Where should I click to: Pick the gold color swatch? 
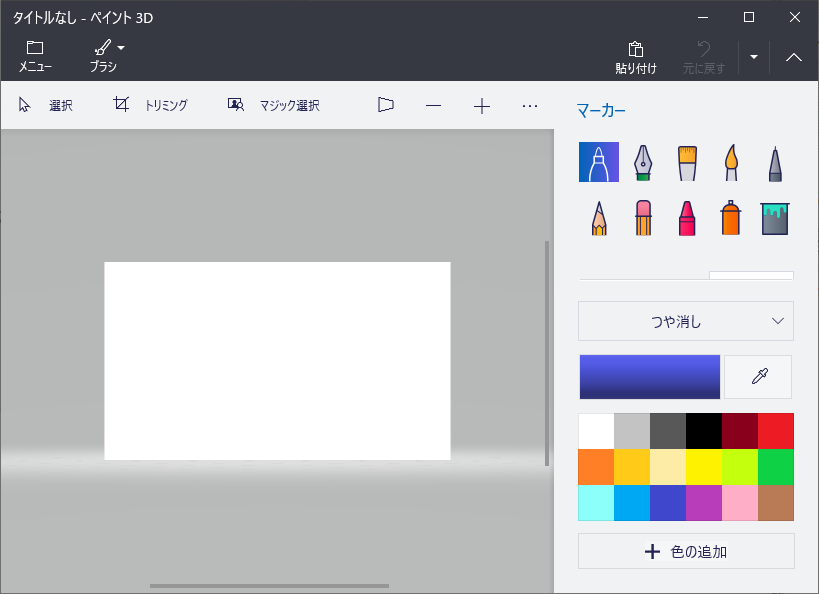coord(632,467)
